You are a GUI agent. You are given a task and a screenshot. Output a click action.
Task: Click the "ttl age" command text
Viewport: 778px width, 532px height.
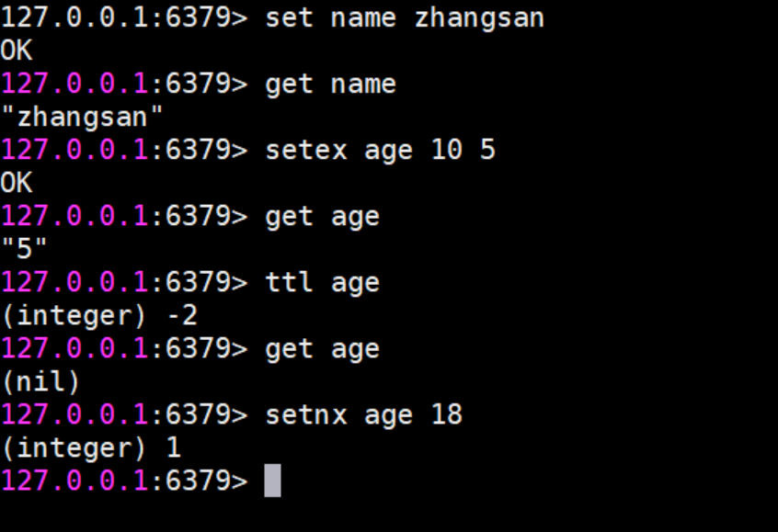point(323,283)
